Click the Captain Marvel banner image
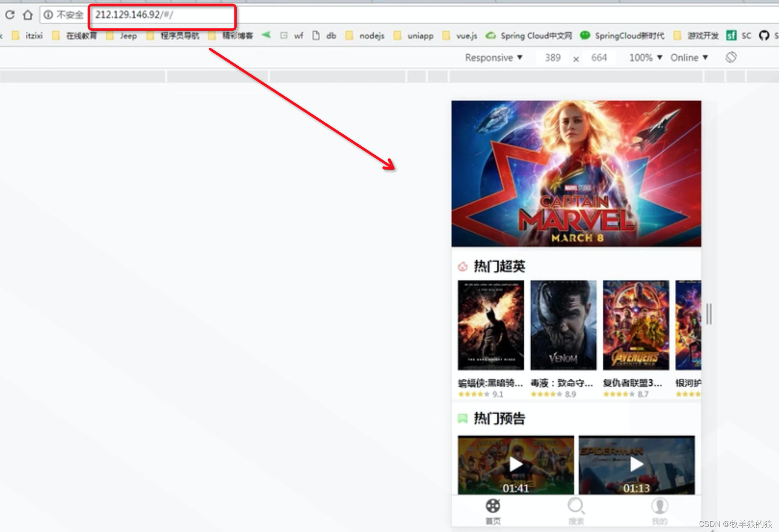The image size is (779, 532). 576,174
